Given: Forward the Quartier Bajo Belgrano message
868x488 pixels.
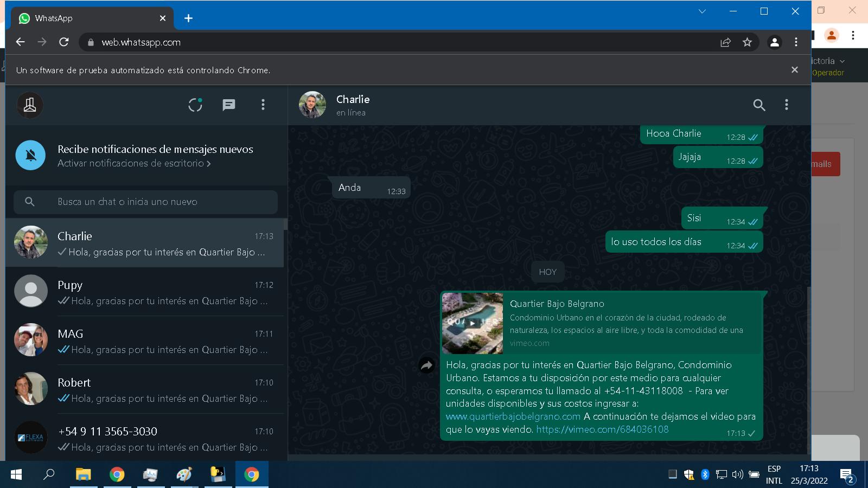Looking at the screenshot, I should coord(426,366).
